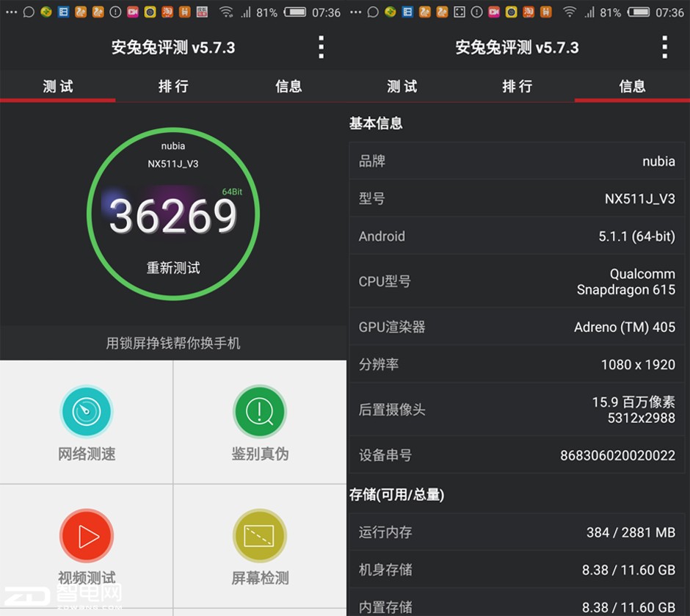Tap the 07:36 clock in right status bar
The image size is (690, 616).
[669, 12]
